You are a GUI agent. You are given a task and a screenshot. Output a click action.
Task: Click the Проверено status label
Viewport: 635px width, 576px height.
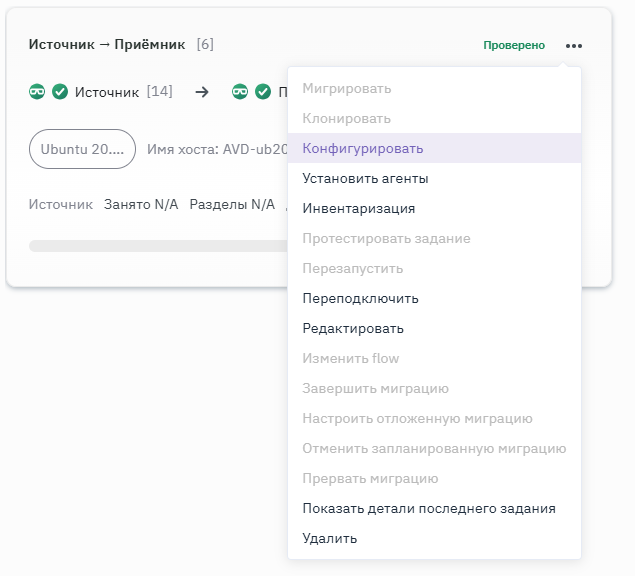coord(514,45)
